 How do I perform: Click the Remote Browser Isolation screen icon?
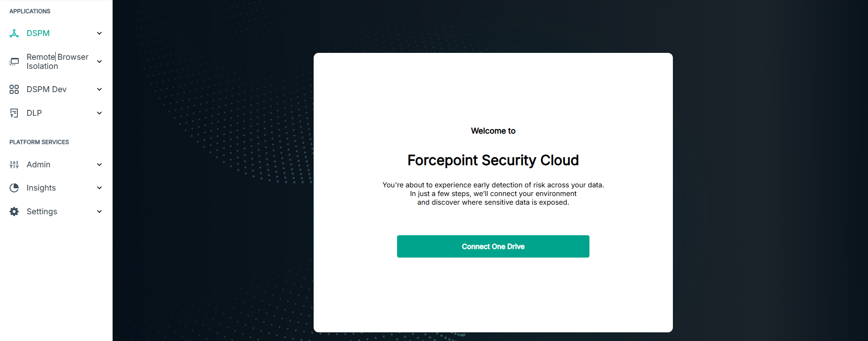[x=14, y=62]
